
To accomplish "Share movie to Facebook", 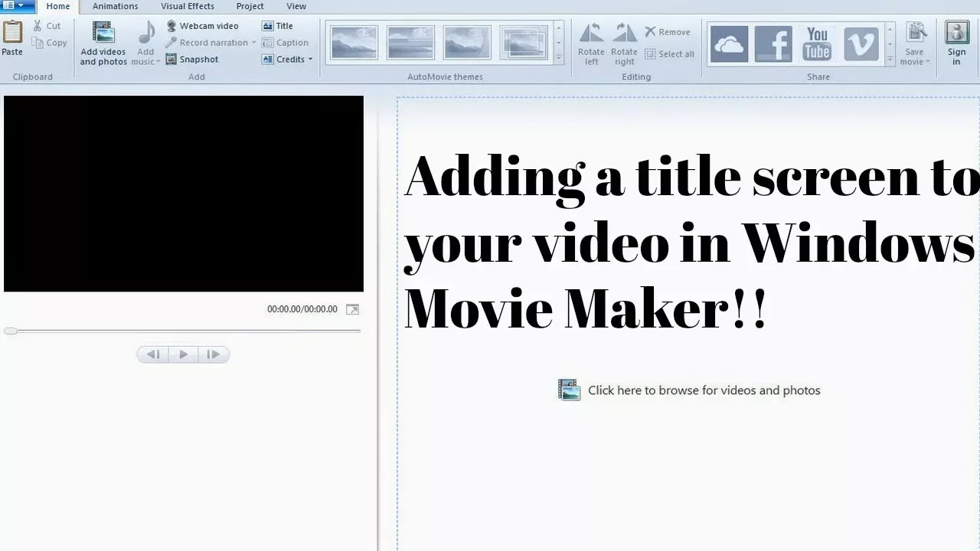I will [773, 44].
